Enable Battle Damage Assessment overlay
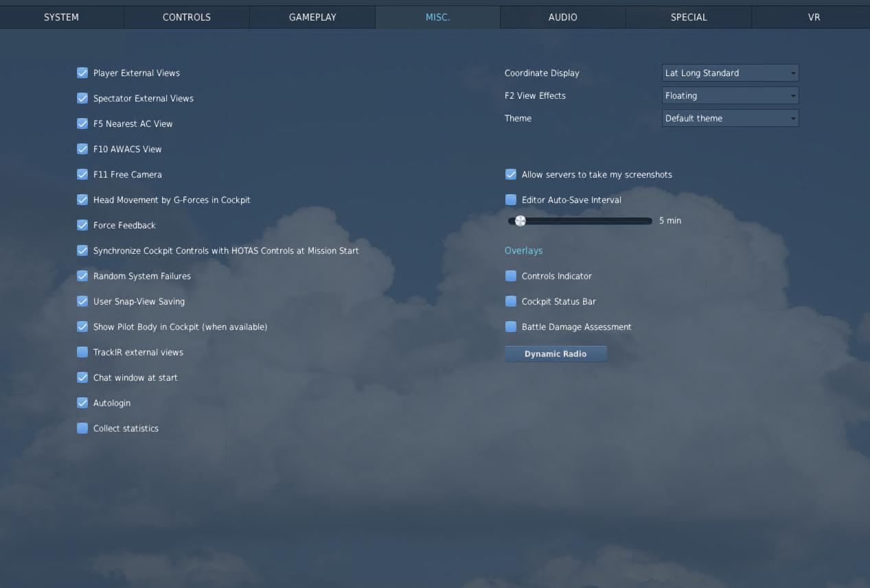Screen dimensions: 870x588 511,327
